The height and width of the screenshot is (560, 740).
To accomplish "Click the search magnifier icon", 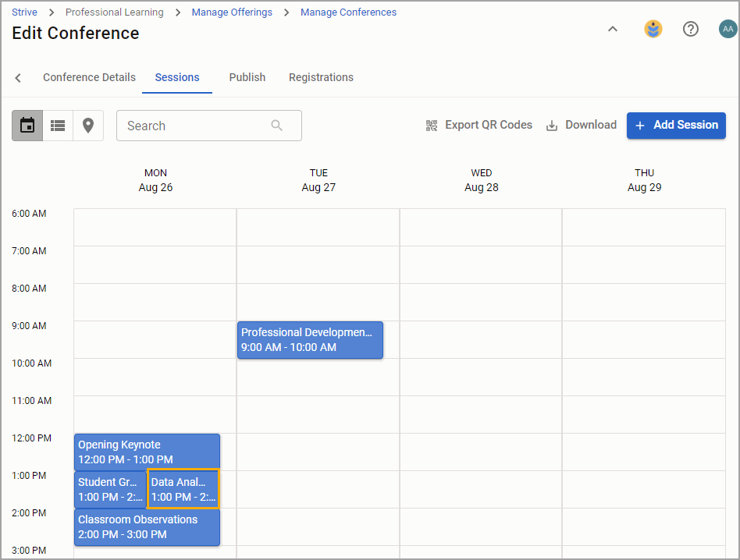I will [277, 126].
